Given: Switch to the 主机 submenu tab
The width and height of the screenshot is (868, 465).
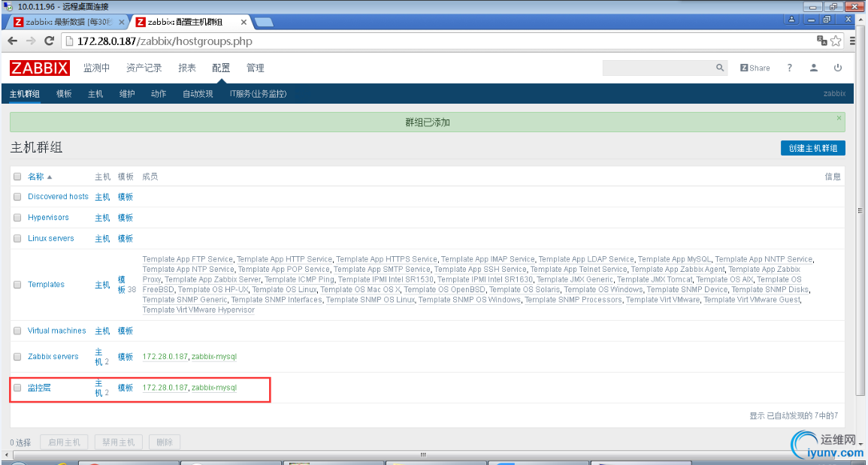Looking at the screenshot, I should pos(95,94).
